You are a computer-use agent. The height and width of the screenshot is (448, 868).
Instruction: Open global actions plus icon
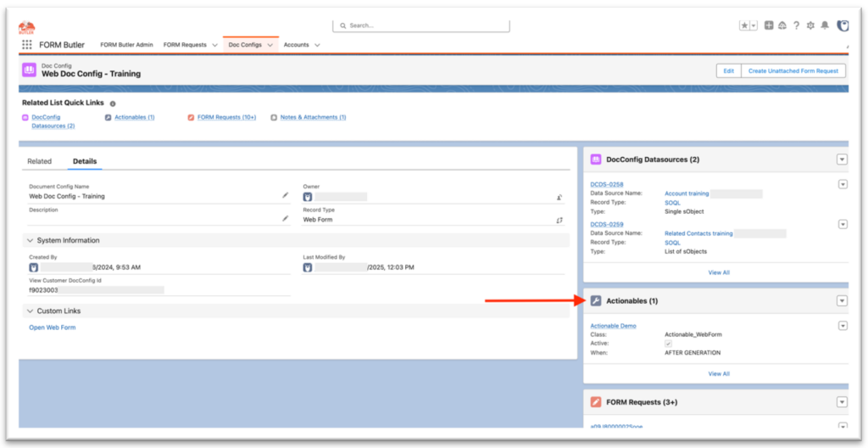click(768, 26)
